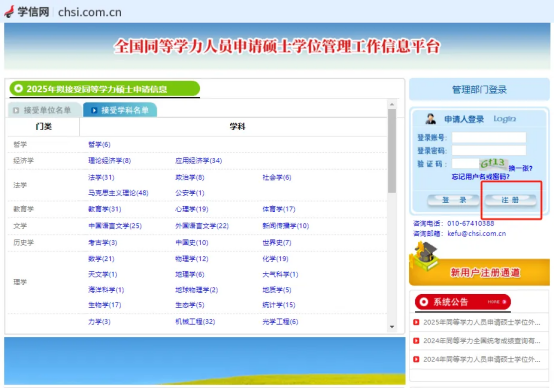Open 地质学(5) subject link

(x=277, y=290)
